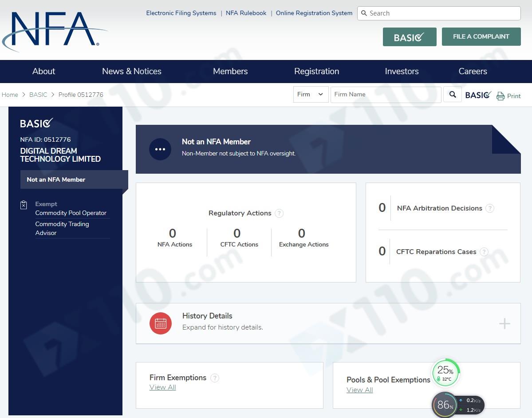Go to Home breadcrumb
This screenshot has width=532, height=418.
click(10, 95)
